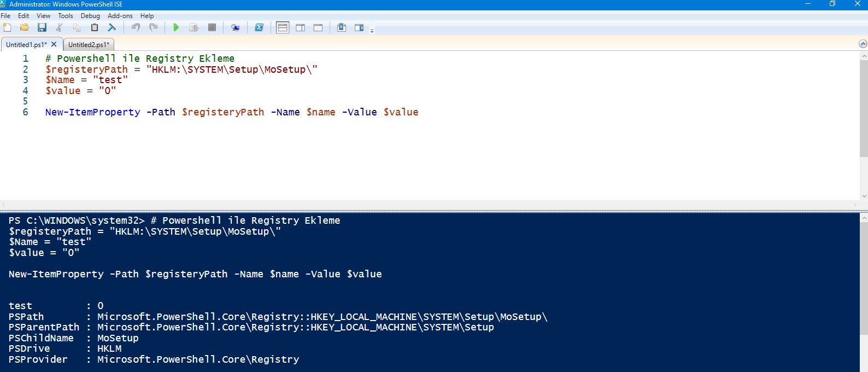Clear the console pane with the clear icon
The width and height of the screenshot is (868, 372).
point(112,27)
